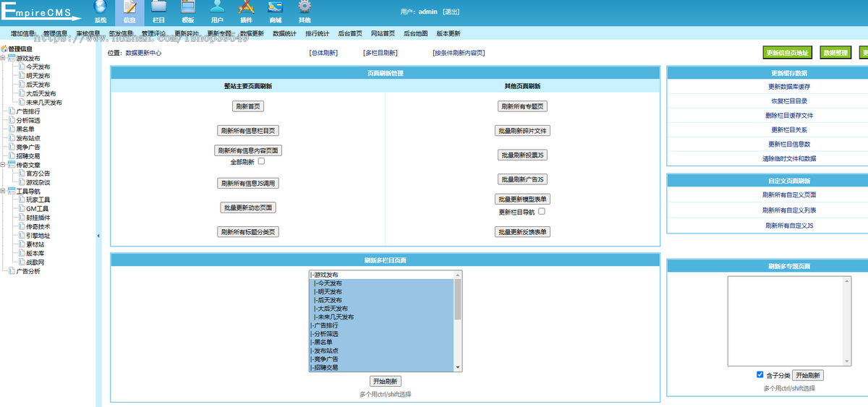
Task: Click the 批量刷新投票JS button
Action: coord(523,155)
